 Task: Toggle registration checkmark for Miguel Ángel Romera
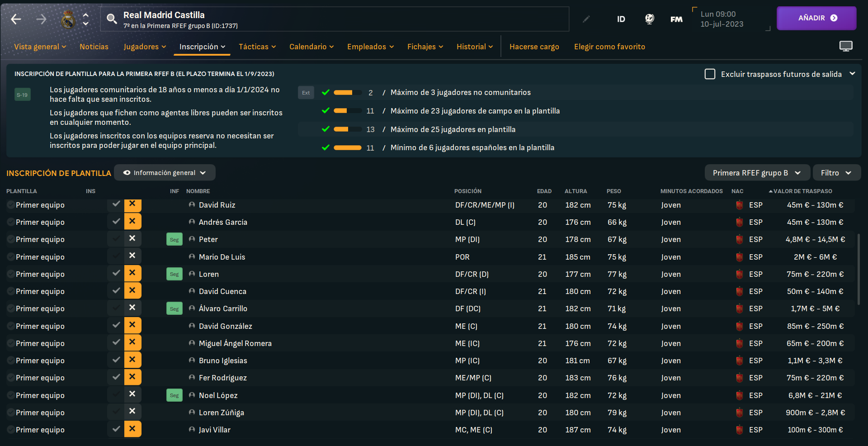pos(116,343)
